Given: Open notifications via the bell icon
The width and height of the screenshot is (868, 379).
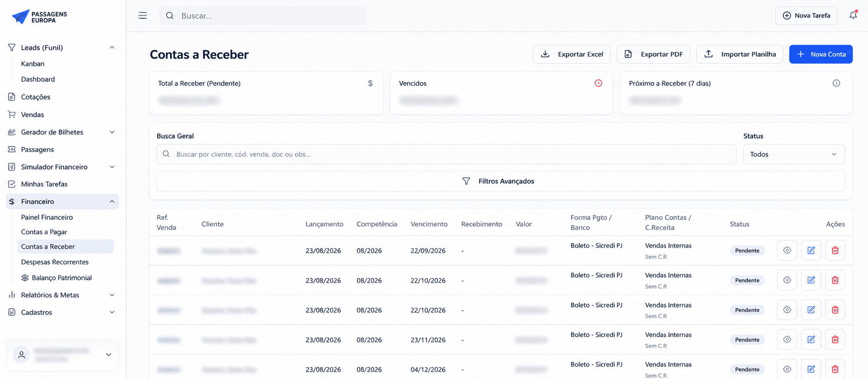Looking at the screenshot, I should (853, 15).
